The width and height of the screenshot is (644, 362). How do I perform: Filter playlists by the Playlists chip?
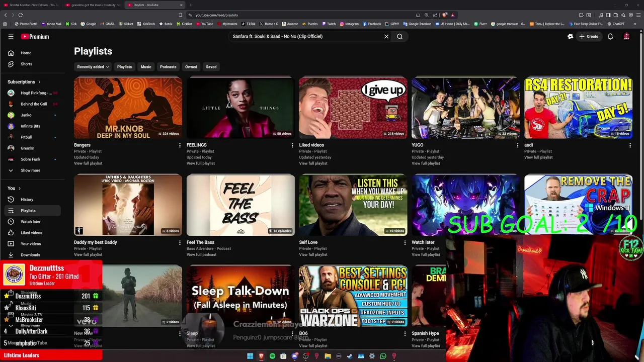(124, 67)
